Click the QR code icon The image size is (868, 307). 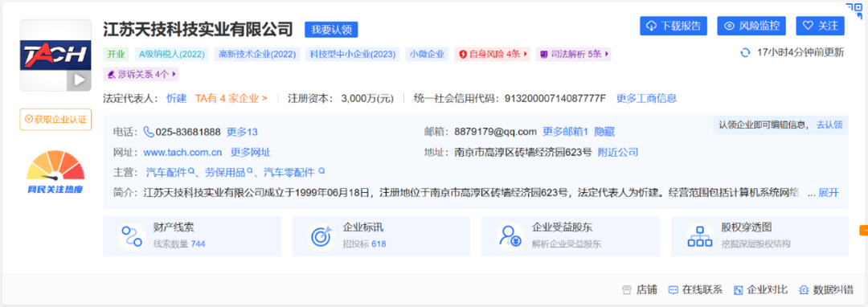tap(854, 10)
